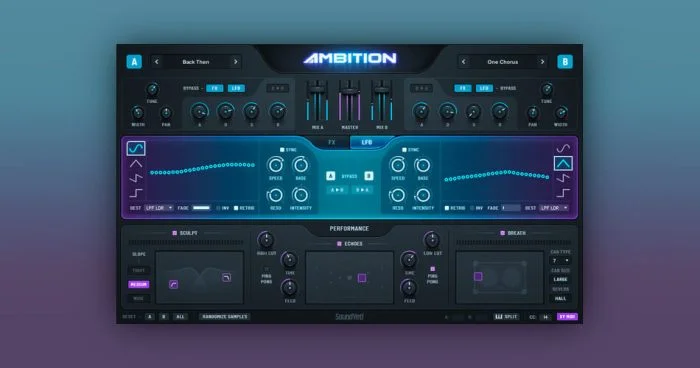700x368 pixels.
Task: Bypass LFO for layer B
Action: 484,88
